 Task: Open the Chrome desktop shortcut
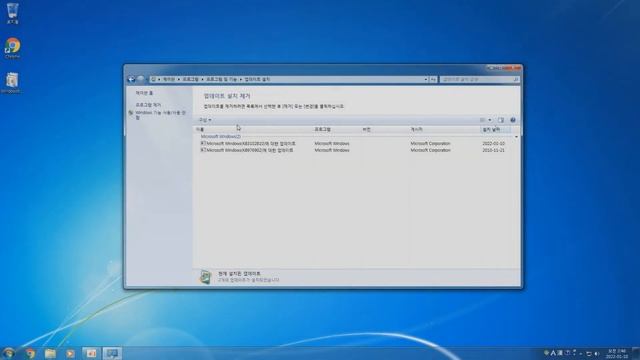pos(12,48)
